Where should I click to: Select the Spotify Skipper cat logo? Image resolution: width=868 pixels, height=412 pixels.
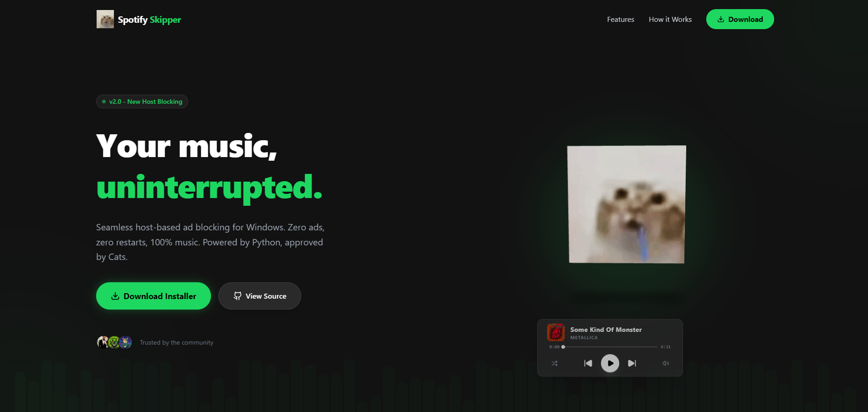(105, 19)
